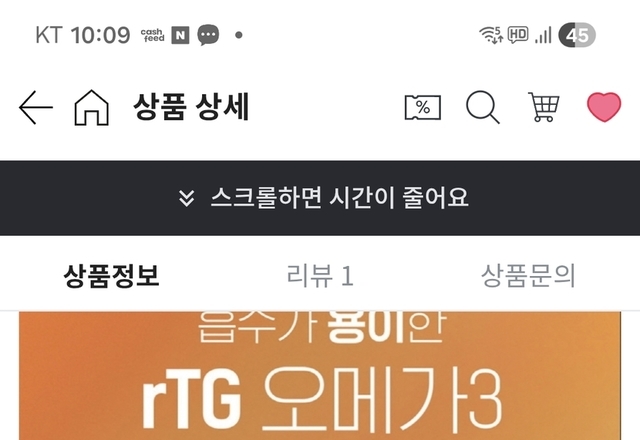640x440 pixels.
Task: Tap the 상품 상세 page title
Action: point(191,107)
